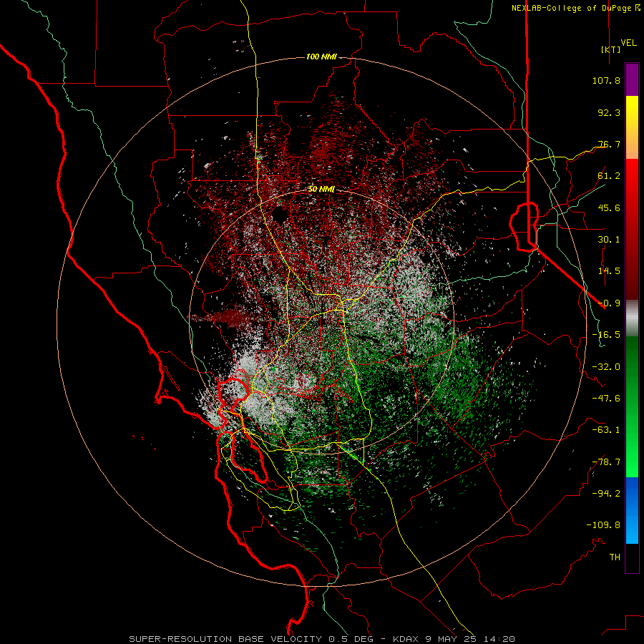644x644 pixels.
Task: Click the TH threshold label
Action: (615, 557)
